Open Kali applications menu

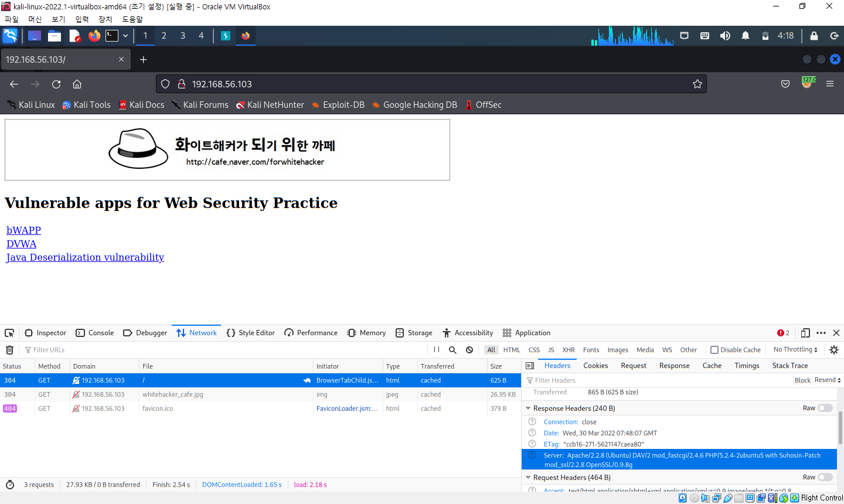(10, 36)
